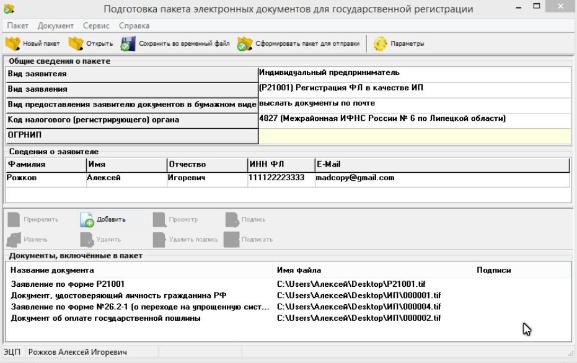Image resolution: width=577 pixels, height=363 pixels.
Task: Click file path ending with 000004.tif
Action: click(x=359, y=307)
